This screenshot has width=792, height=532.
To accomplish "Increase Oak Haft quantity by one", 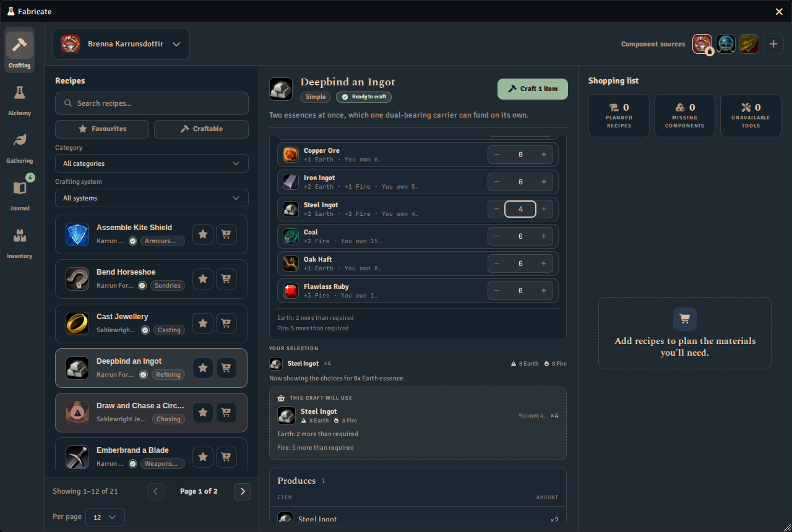I will tap(544, 264).
